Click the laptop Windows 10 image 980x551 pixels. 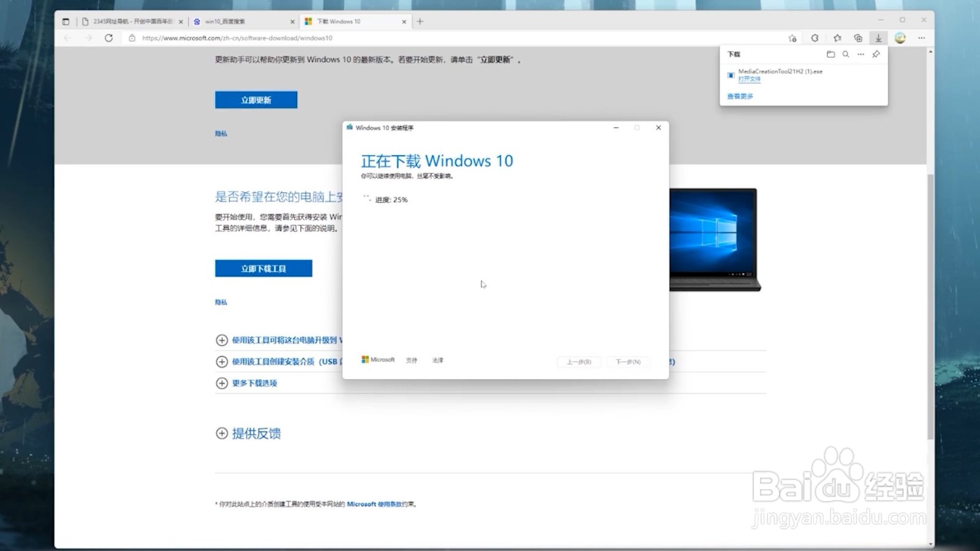pyautogui.click(x=714, y=239)
